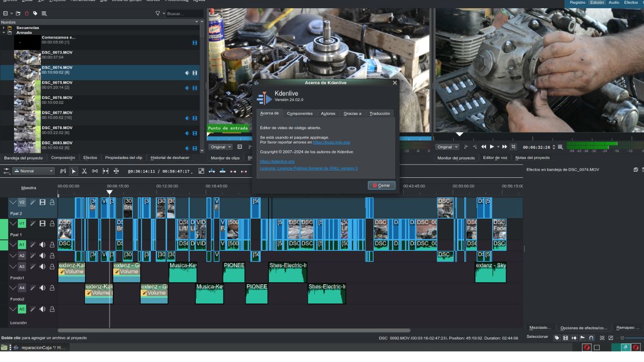Switch to the Componentes tab
The width and height of the screenshot is (644, 362).
299,114
